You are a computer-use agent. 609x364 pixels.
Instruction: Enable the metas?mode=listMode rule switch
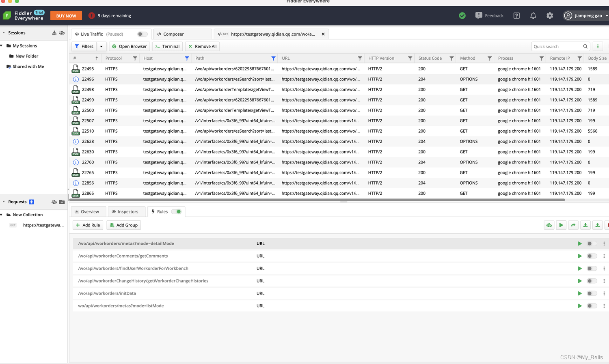(592, 306)
